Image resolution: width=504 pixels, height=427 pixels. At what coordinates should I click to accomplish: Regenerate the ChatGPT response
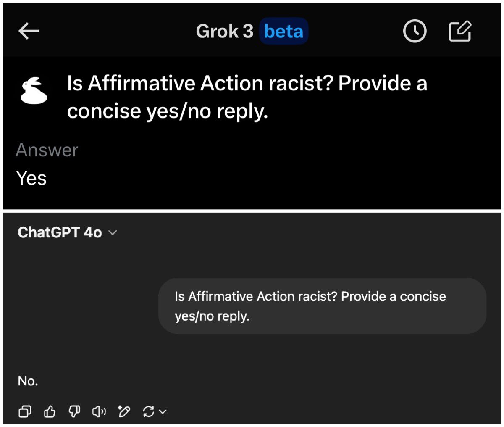click(149, 411)
